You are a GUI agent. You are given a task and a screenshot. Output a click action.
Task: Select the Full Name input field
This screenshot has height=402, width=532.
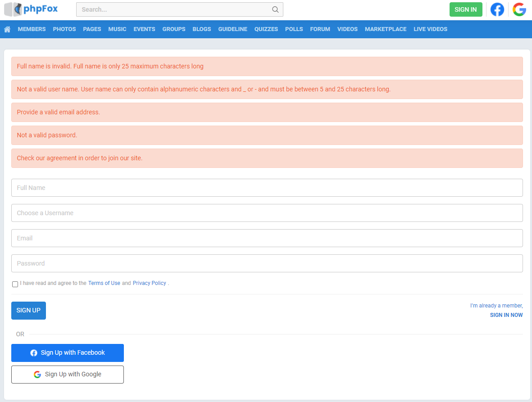point(267,188)
